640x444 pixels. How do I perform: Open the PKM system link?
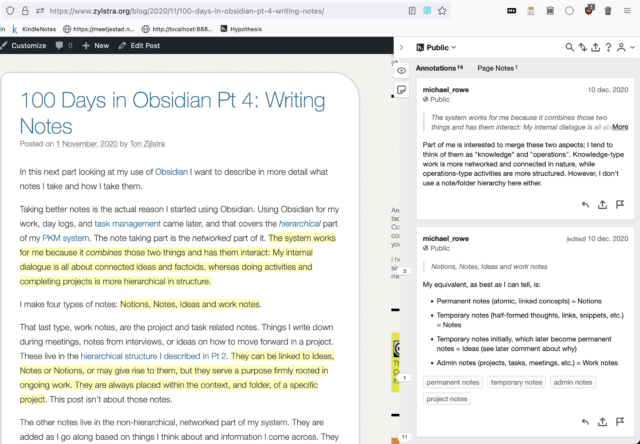pos(65,238)
